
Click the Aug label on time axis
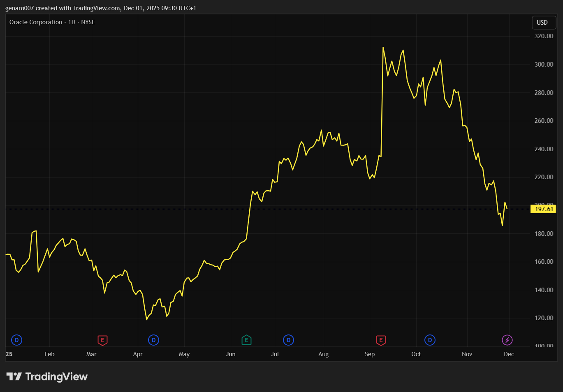point(323,354)
